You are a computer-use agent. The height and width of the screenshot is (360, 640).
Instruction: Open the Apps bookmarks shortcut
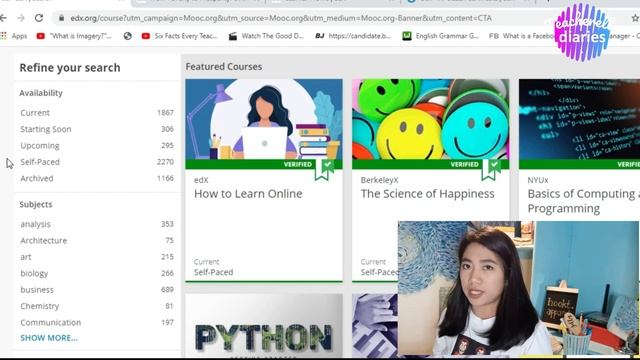pyautogui.click(x=14, y=36)
